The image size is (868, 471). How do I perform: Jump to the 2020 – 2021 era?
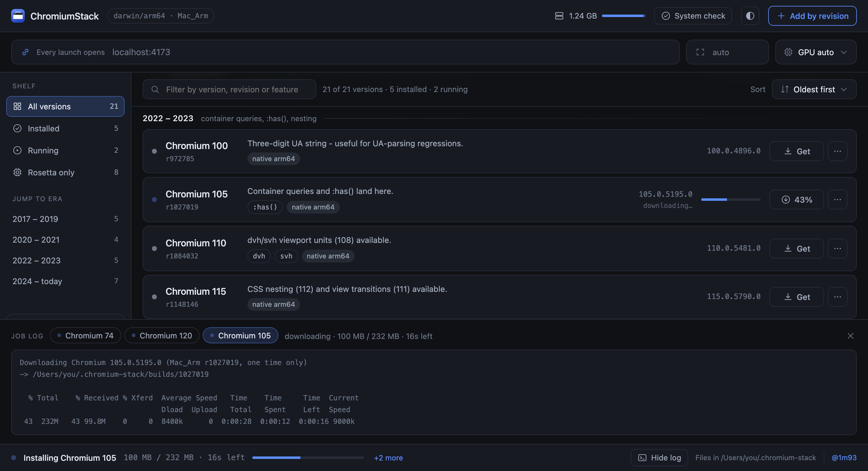(65, 240)
